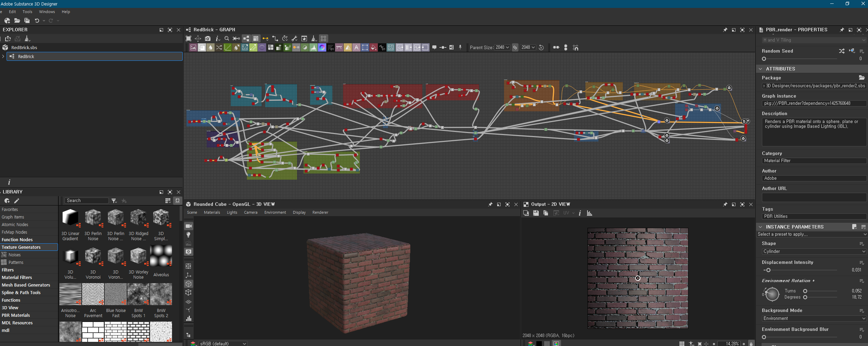Screen dimensions: 868x346
Task: Add a Transformation 2D node
Action: (365, 47)
